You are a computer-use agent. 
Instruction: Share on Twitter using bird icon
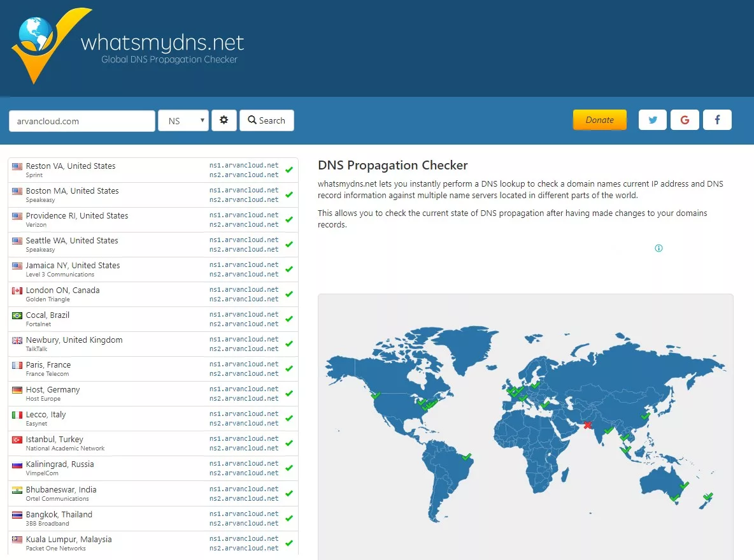click(652, 120)
